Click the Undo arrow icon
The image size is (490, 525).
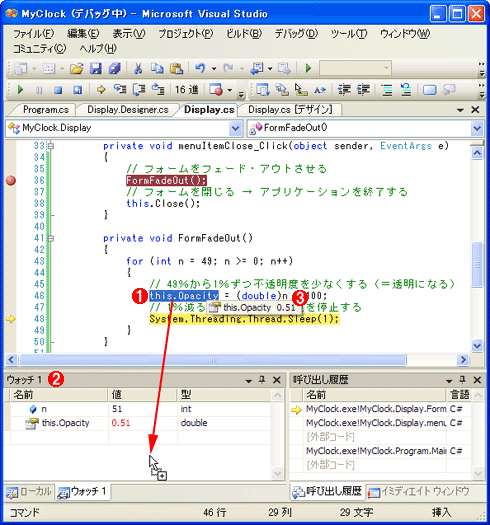pyautogui.click(x=200, y=69)
